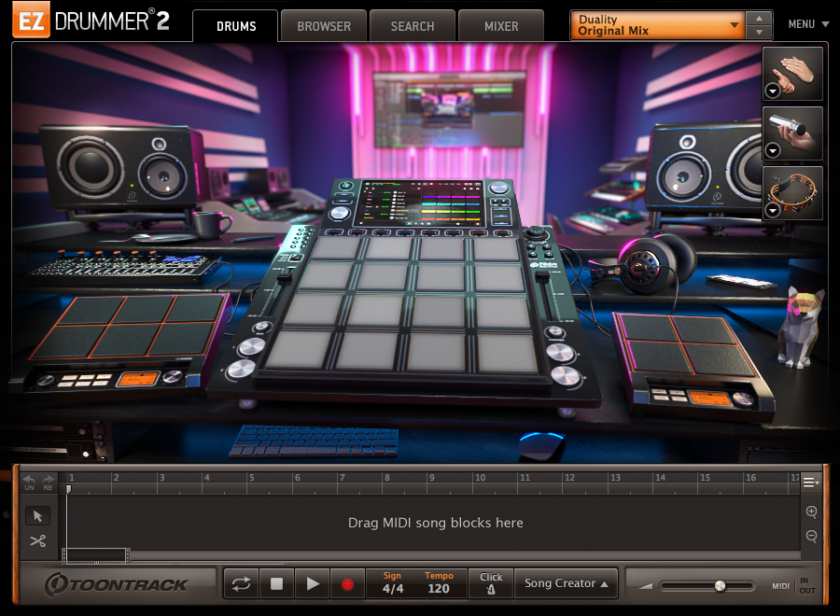
Task: Open the Duality Original Mix preset dropdown
Action: click(x=657, y=25)
